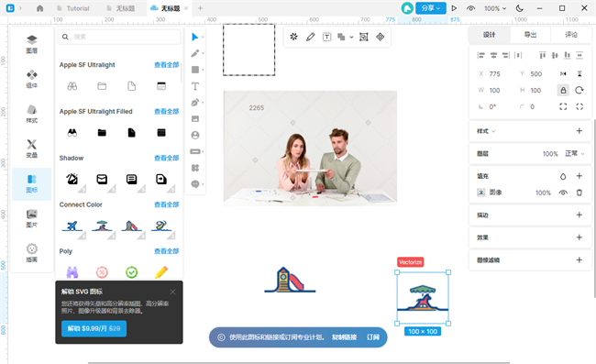This screenshot has height=364, width=596.
Task: Select the Comment bubble tool
Action: pos(195,184)
